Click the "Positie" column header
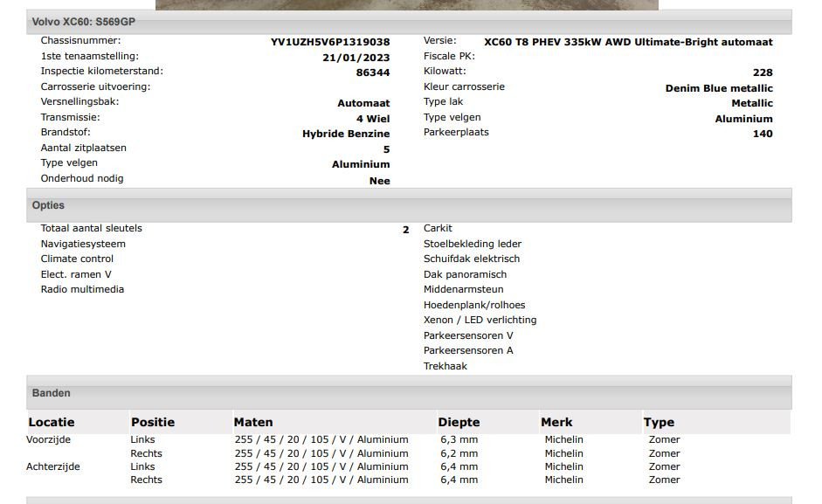Screen dimensions: 822x504 tap(153, 422)
